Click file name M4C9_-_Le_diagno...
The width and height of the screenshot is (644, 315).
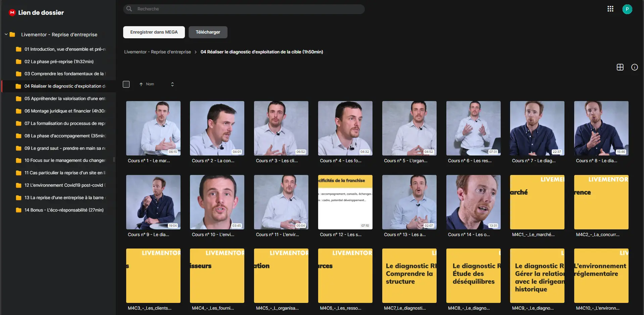533,308
